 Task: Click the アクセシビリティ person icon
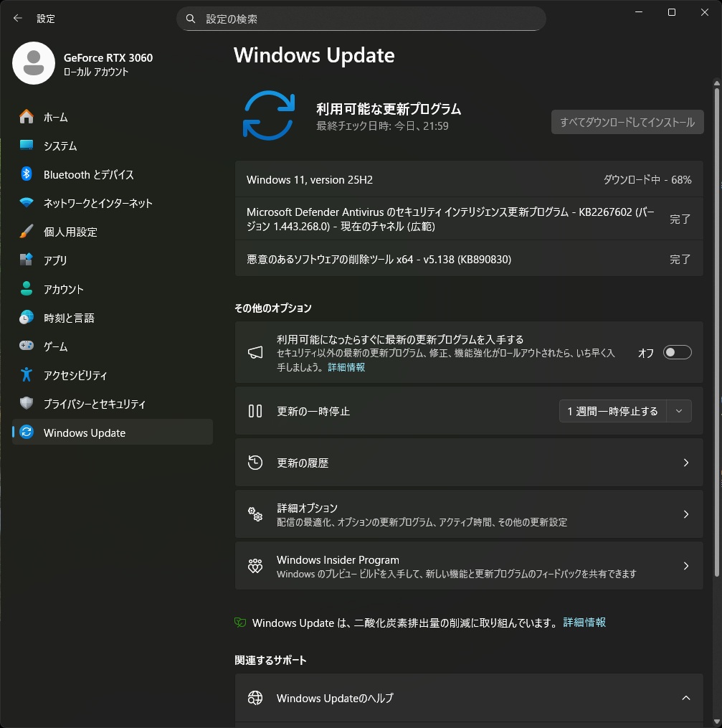[27, 374]
